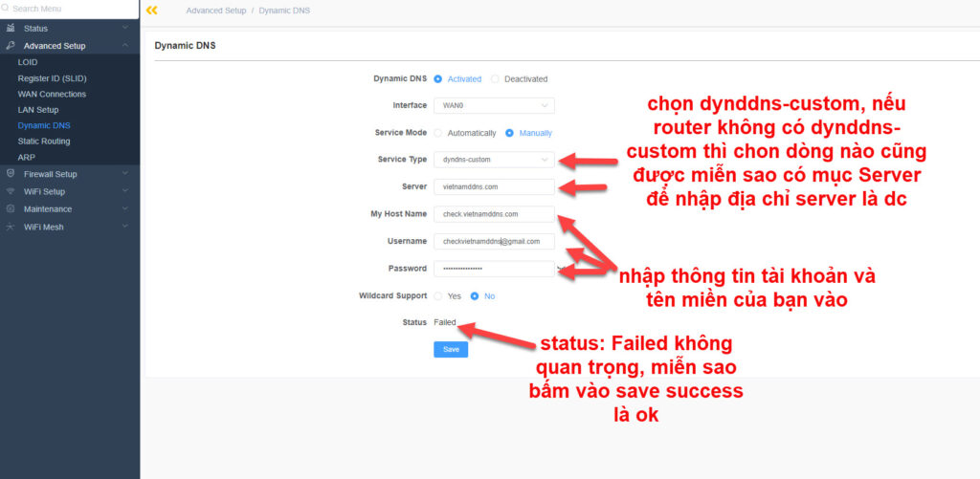Collapse the sidebar with the double-arrow icon
980x479 pixels.
tap(151, 11)
